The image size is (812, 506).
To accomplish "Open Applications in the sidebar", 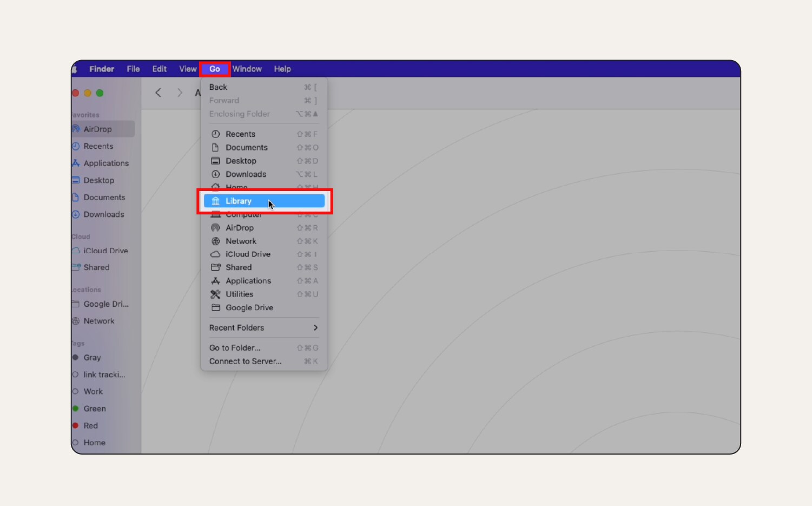I will click(102, 163).
